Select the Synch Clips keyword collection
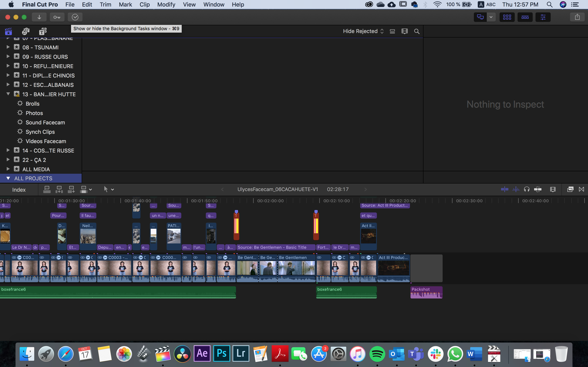Screen dimensions: 588x367 point(40,132)
